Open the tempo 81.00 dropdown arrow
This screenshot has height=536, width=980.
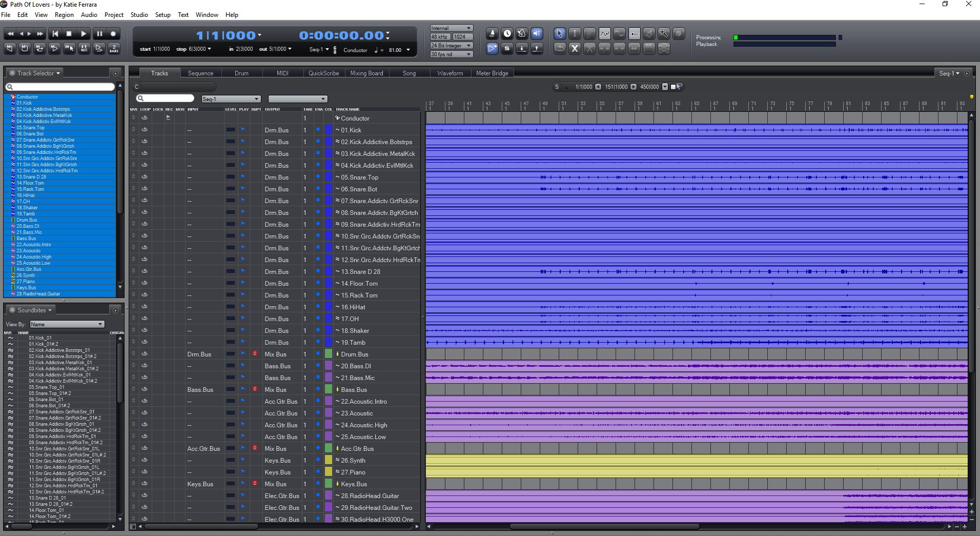[408, 50]
